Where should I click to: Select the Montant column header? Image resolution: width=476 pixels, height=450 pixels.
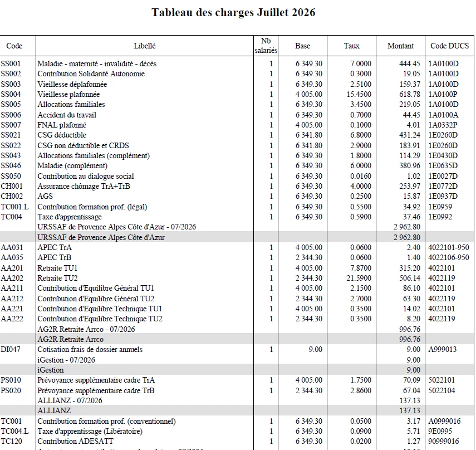400,46
